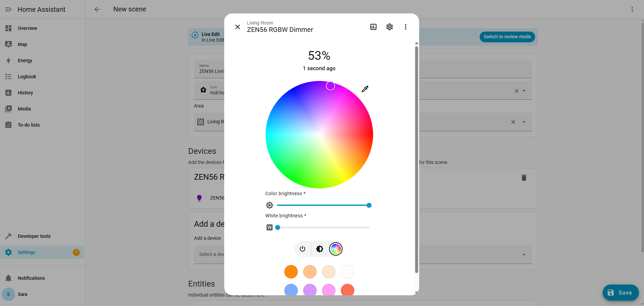Open the dimmer history chart icon
This screenshot has width=644, height=306.
pyautogui.click(x=373, y=27)
